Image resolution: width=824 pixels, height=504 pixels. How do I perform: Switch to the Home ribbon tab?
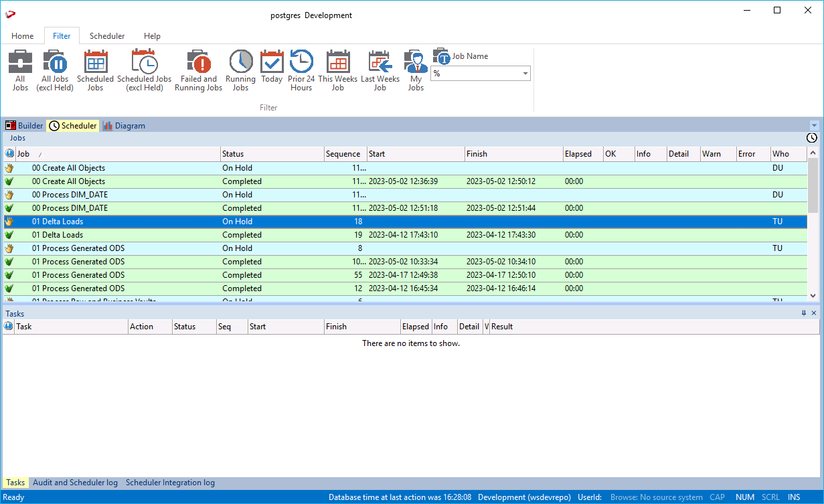coord(22,36)
